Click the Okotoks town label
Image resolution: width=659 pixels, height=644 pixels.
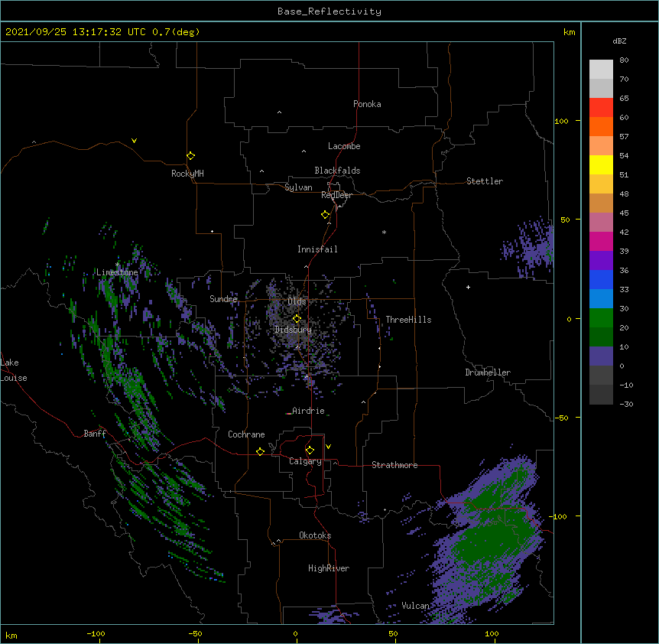pos(315,535)
